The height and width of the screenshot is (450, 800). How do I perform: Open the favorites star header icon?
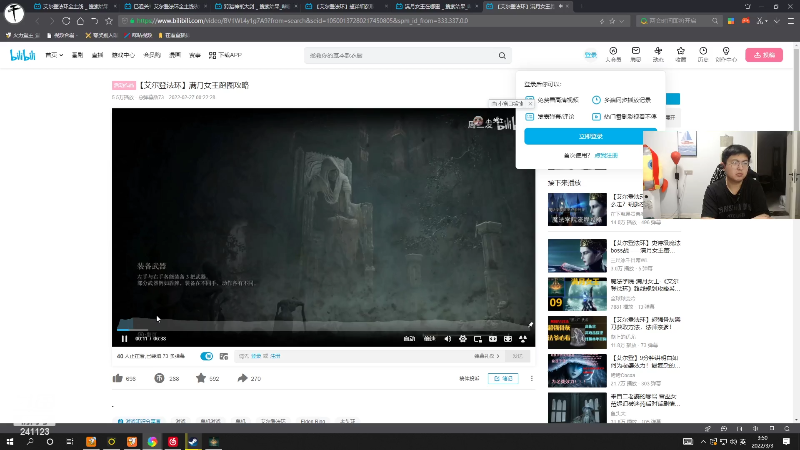tap(681, 54)
